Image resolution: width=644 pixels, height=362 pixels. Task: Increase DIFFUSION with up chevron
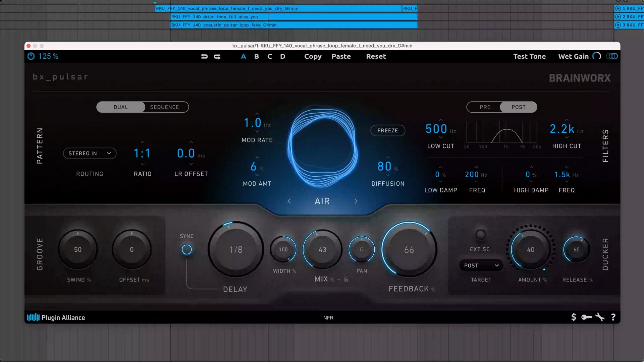[x=388, y=157]
